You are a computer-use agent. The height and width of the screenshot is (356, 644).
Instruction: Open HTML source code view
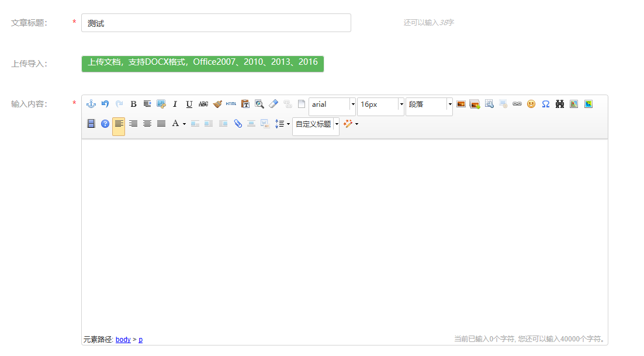(x=231, y=104)
